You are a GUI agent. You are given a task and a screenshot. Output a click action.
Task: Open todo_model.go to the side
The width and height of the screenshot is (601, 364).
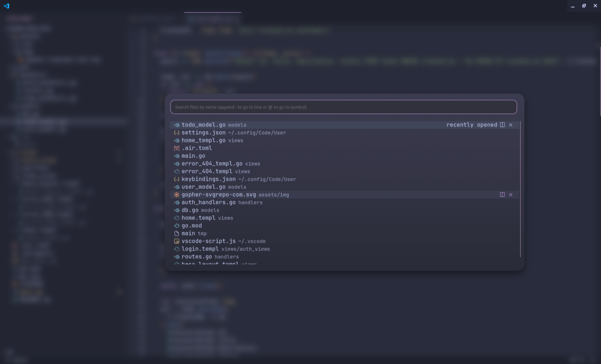pyautogui.click(x=502, y=125)
